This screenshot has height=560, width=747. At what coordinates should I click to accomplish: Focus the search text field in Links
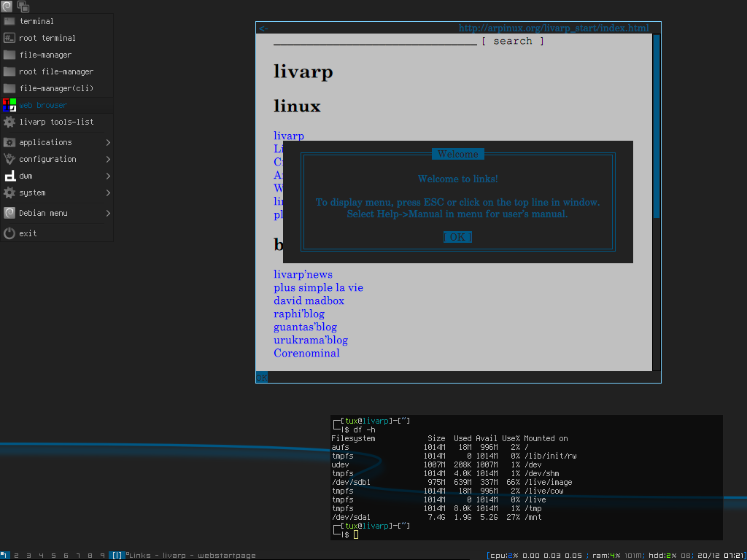point(375,41)
